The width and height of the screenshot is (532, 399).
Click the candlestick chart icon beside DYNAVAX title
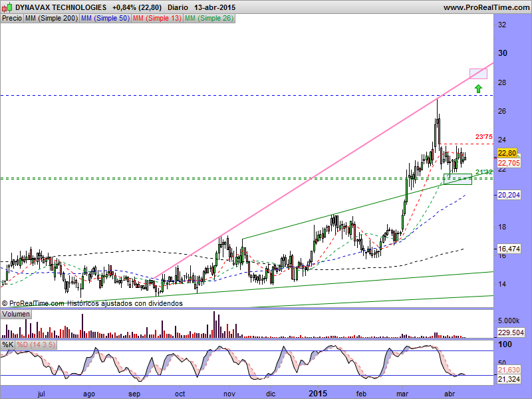[x=7, y=7]
